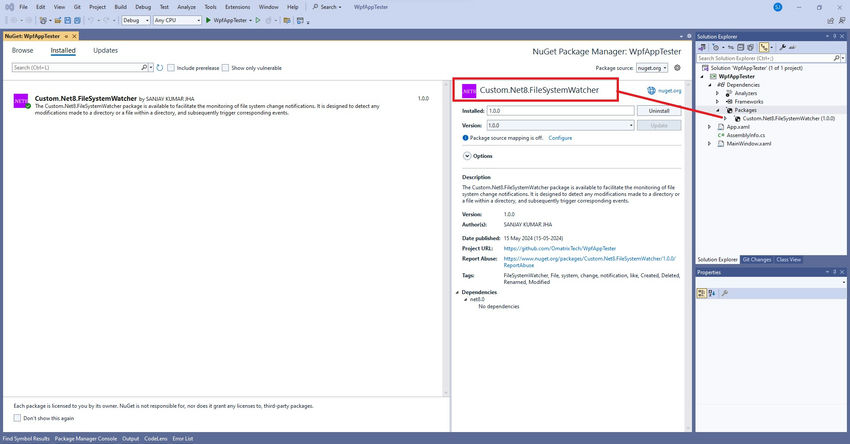The height and width of the screenshot is (444, 850).
Task: Click the Custom.Net8.FileSystemWatcher package icon in list
Action: coord(21,101)
